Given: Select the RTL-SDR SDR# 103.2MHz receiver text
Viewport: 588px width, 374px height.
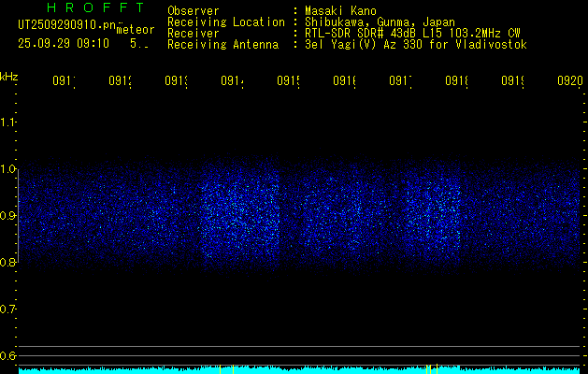Looking at the screenshot, I should pos(412,34).
